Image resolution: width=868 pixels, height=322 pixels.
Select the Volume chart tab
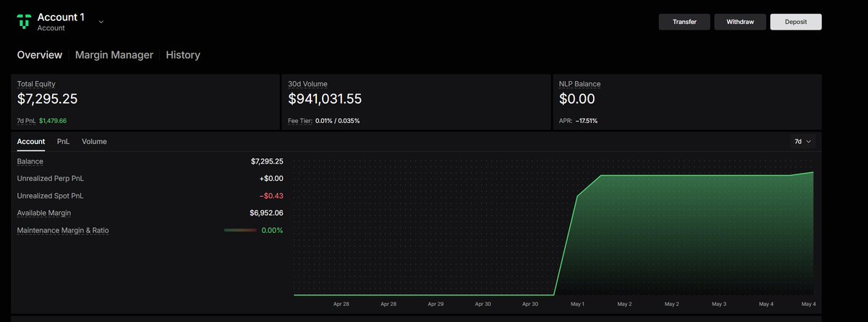tap(94, 142)
